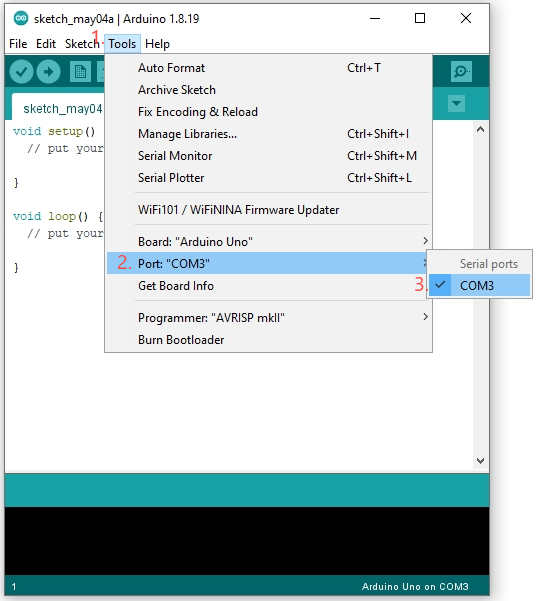Click "Arduino Uno on COM3" status text

tap(415, 586)
